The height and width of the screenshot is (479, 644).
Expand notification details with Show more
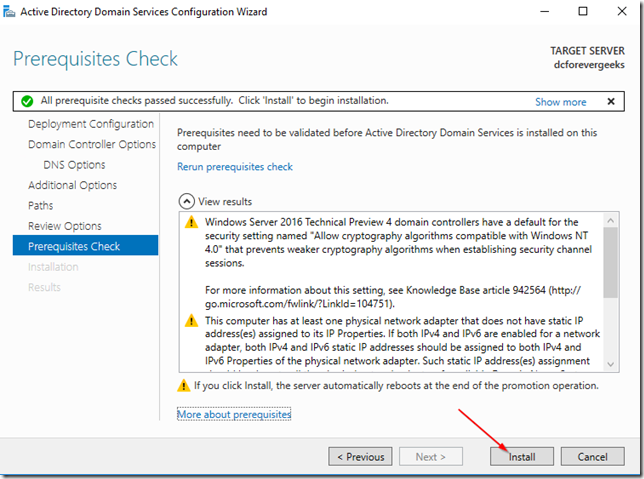(x=560, y=102)
